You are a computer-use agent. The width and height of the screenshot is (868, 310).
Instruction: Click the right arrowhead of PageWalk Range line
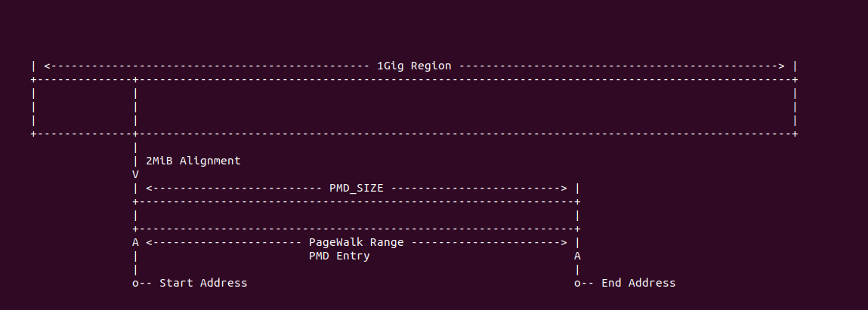click(564, 242)
